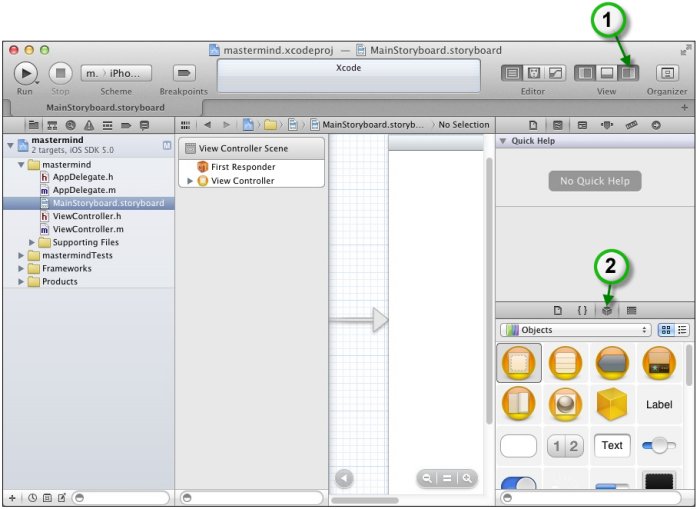The image size is (700, 509).
Task: Click the View Controller Scene header
Action: pyautogui.click(x=251, y=148)
